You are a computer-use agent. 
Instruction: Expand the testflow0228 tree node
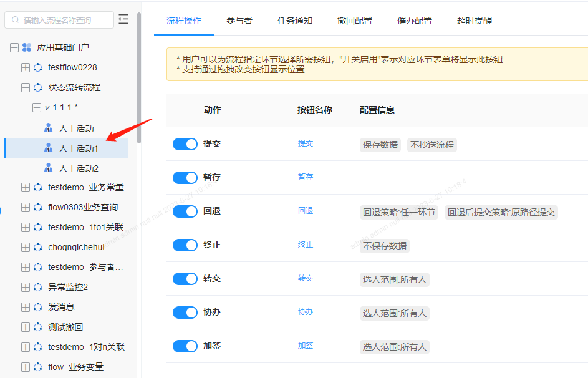click(26, 67)
